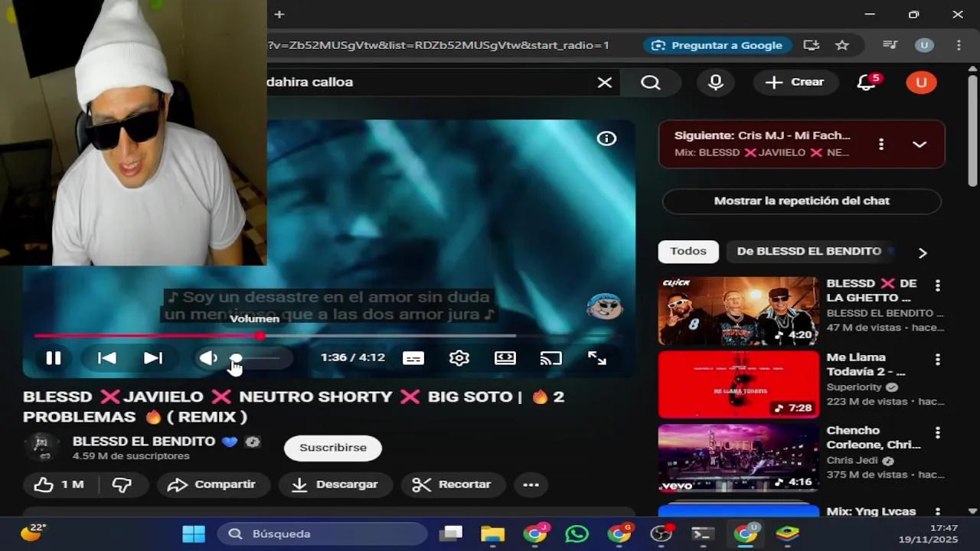
Task: Open options for Mix: Yng Lvcas
Action: point(937,511)
